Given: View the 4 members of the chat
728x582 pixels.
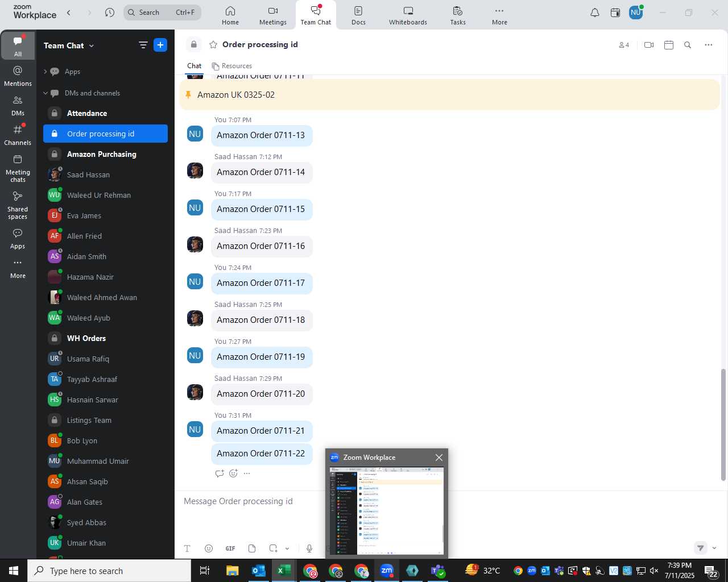Looking at the screenshot, I should (x=624, y=45).
